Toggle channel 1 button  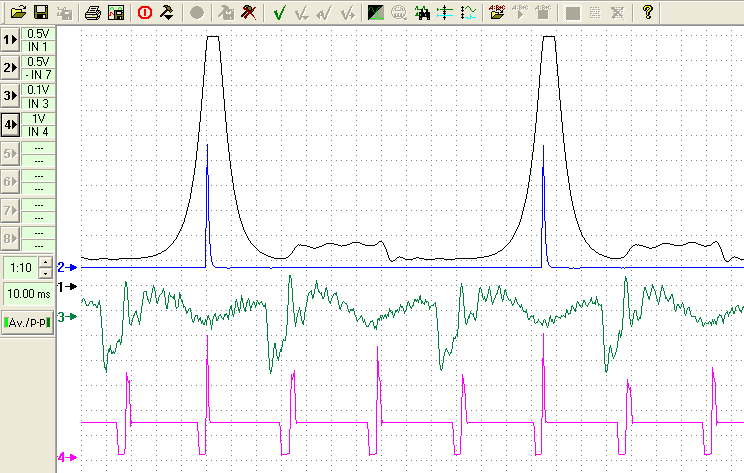click(x=10, y=40)
